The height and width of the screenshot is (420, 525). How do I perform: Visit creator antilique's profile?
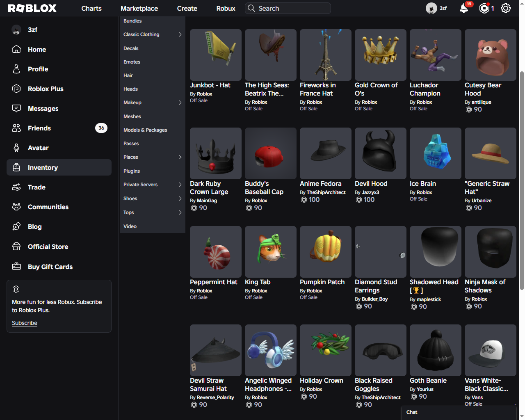point(481,102)
